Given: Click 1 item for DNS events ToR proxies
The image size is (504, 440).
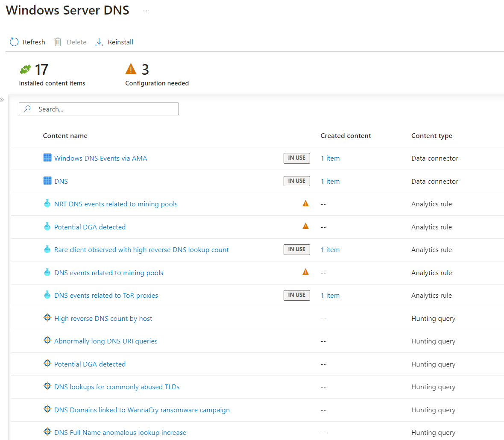Looking at the screenshot, I should (x=330, y=295).
